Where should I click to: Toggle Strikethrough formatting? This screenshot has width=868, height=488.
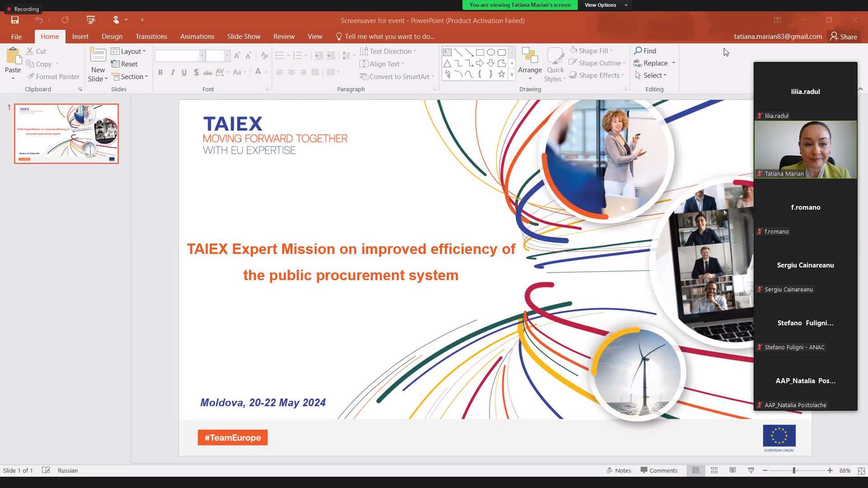point(208,72)
